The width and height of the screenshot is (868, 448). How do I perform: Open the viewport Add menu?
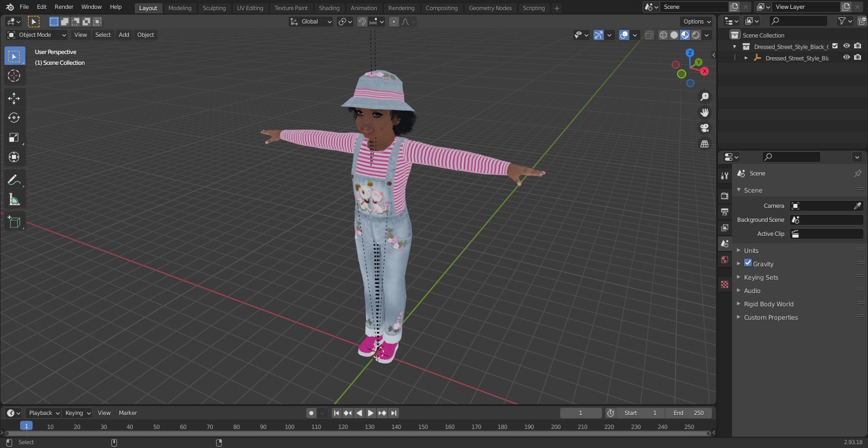tap(124, 35)
